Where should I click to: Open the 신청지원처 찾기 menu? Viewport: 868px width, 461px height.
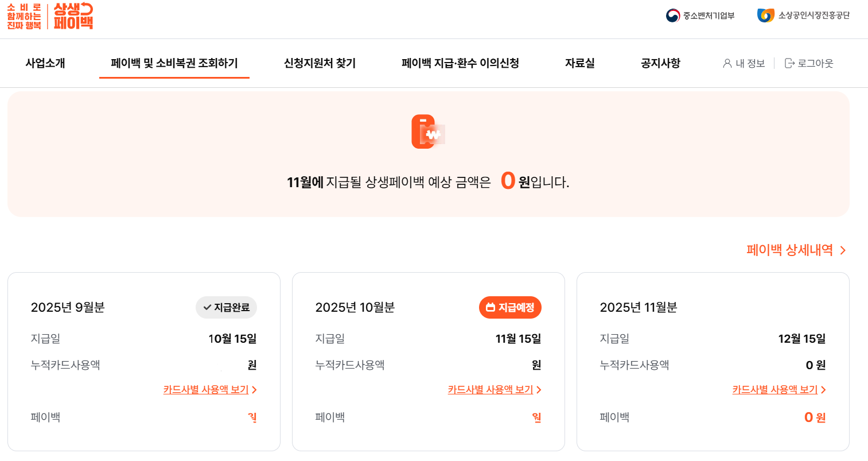tap(320, 63)
